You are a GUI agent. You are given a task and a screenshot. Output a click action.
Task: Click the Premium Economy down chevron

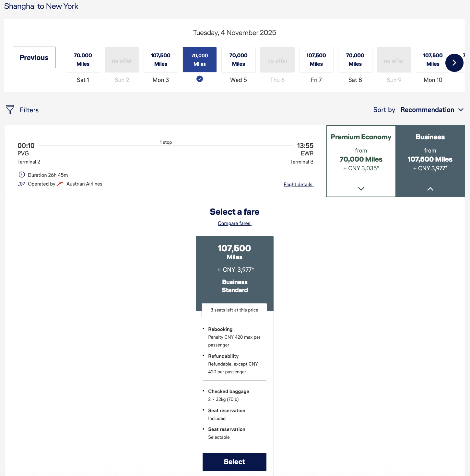click(361, 189)
